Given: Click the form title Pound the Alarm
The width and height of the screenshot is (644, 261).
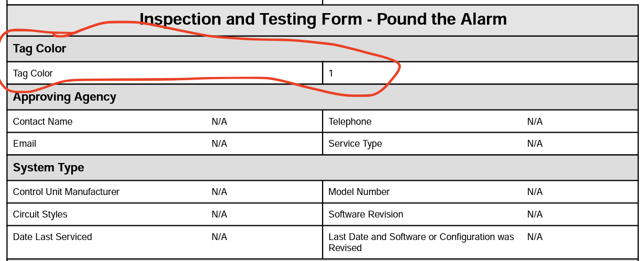Looking at the screenshot, I should coord(323,19).
